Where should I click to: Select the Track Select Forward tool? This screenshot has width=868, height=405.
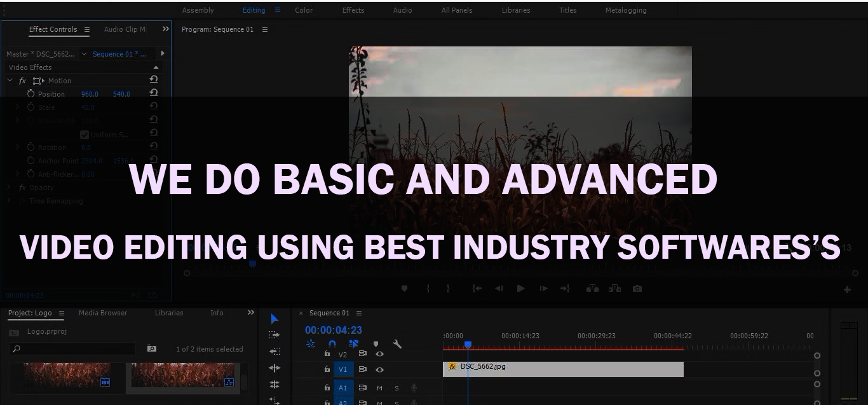tap(275, 334)
